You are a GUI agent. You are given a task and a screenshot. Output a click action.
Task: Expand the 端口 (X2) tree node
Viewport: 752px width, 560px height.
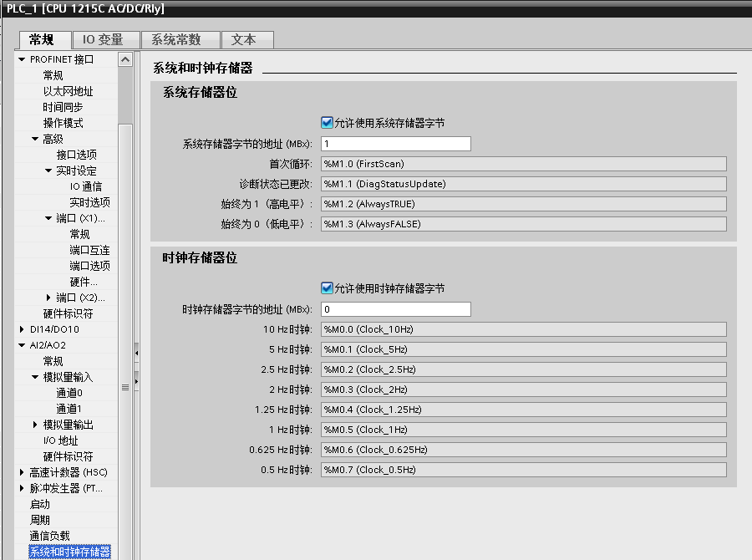point(48,298)
